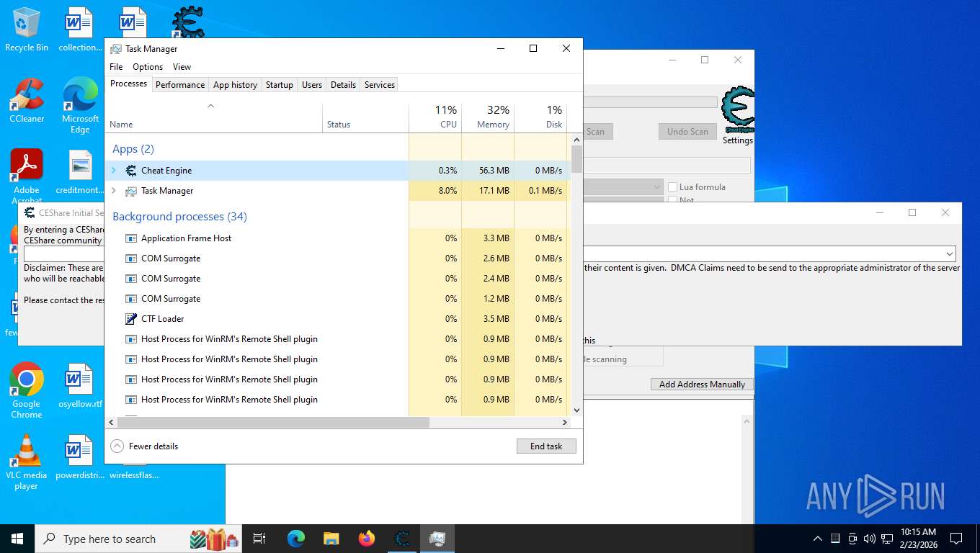
Task: Open the taskbar clock showing 10:15 AM
Action: pyautogui.click(x=918, y=539)
